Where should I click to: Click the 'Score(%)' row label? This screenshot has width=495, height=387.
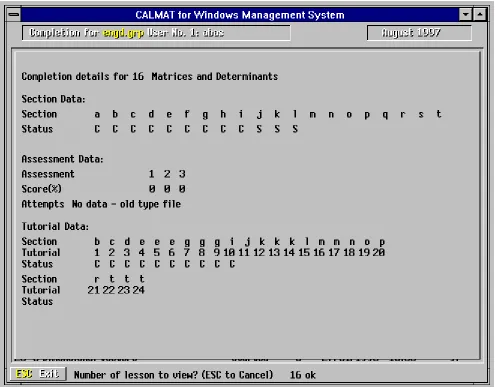click(41, 189)
